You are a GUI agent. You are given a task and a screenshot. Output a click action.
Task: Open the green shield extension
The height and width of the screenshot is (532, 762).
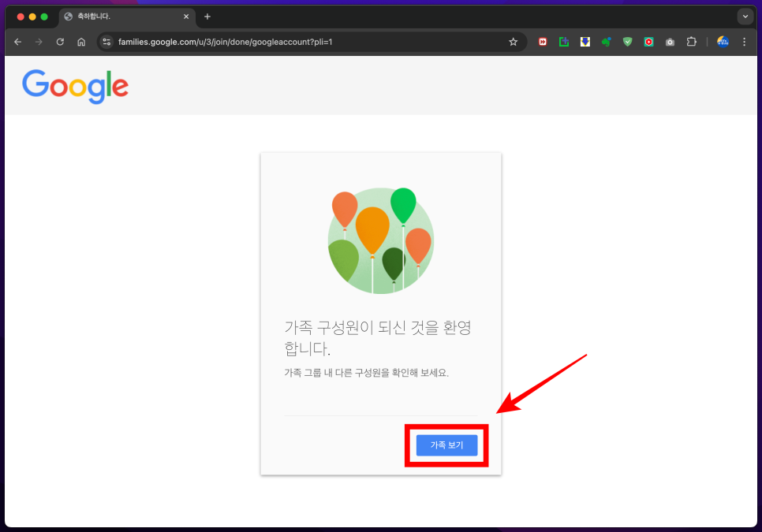[627, 43]
